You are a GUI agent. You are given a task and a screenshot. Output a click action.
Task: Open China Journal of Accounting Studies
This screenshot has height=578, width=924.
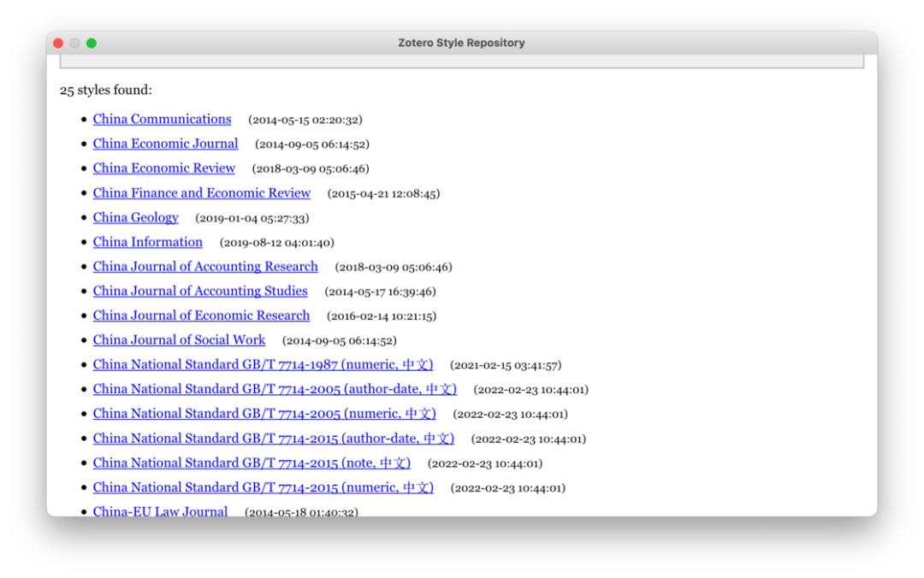[x=200, y=291]
